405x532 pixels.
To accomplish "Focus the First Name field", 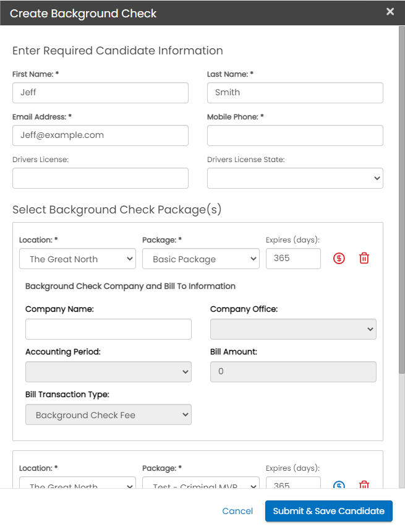I will [x=100, y=93].
